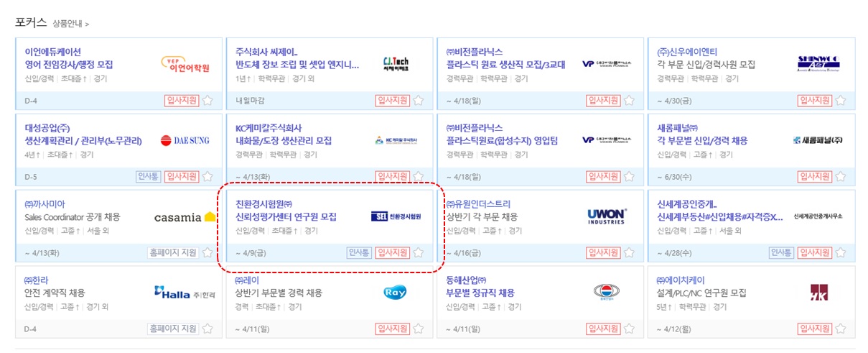Open the 새롬패널(주) logo
Screen dimensions: 868x353
pyautogui.click(x=818, y=140)
